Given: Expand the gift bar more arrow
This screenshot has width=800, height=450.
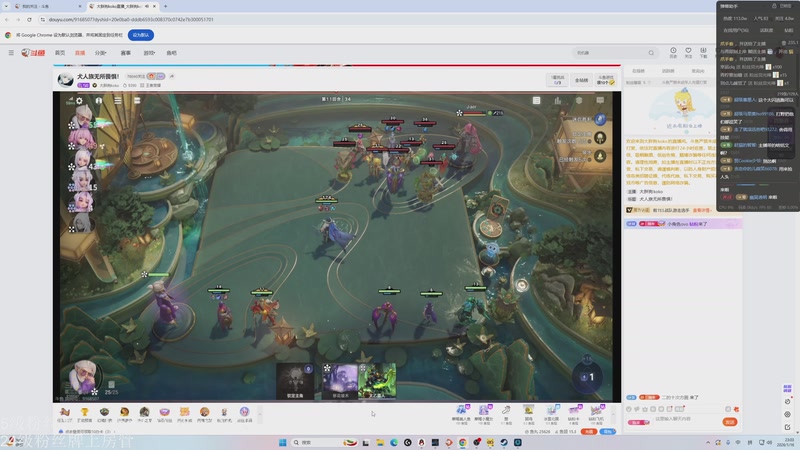Looking at the screenshot, I should (260, 414).
